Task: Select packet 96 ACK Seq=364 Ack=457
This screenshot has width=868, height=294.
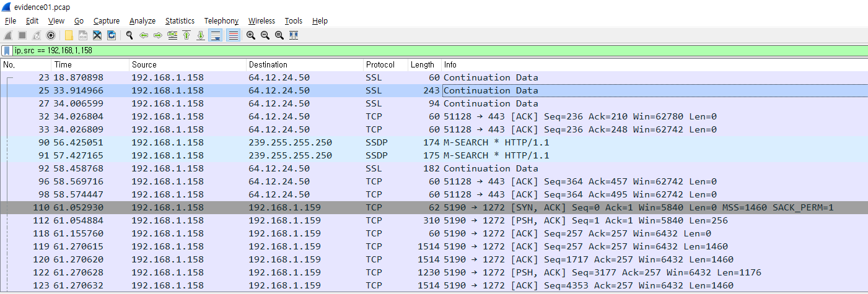Action: point(434,181)
